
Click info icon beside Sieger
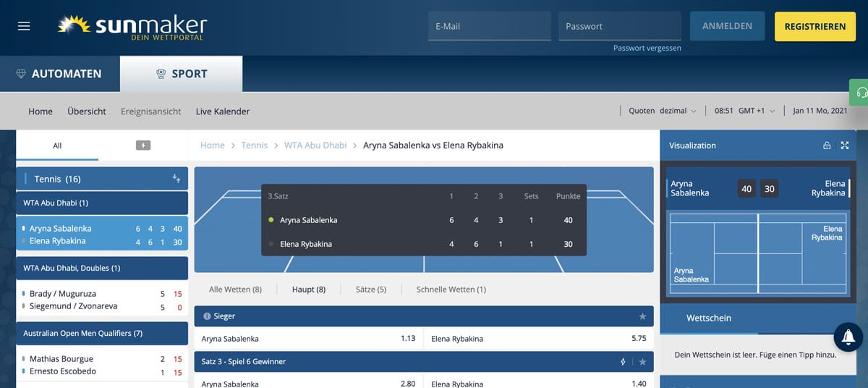pyautogui.click(x=207, y=316)
